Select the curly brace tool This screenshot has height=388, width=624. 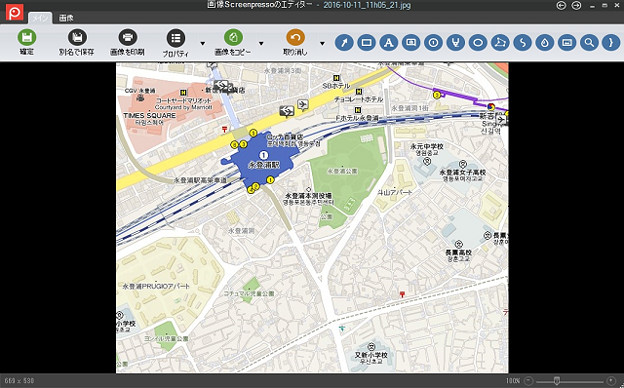tap(611, 42)
